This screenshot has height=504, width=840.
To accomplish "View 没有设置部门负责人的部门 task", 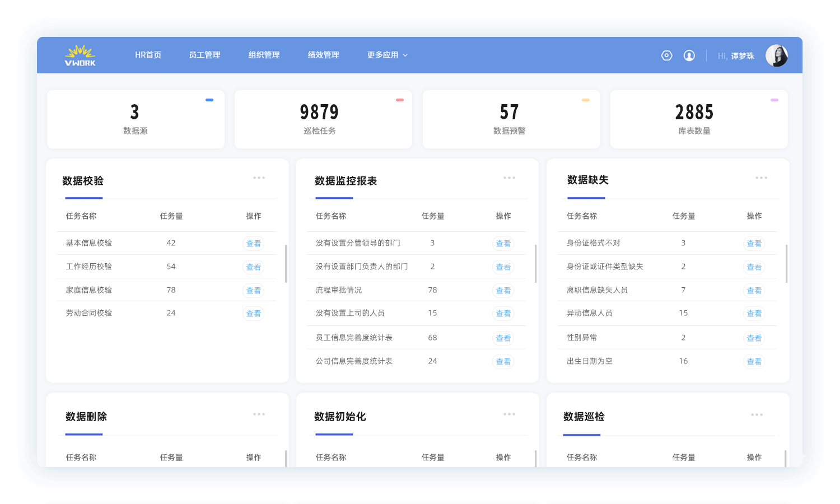I will pyautogui.click(x=503, y=267).
